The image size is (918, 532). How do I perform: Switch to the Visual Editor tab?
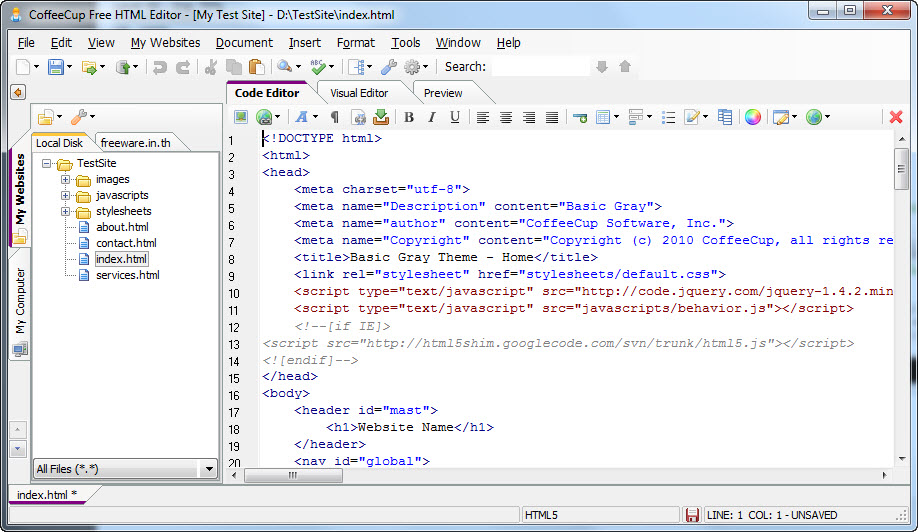pyautogui.click(x=359, y=93)
